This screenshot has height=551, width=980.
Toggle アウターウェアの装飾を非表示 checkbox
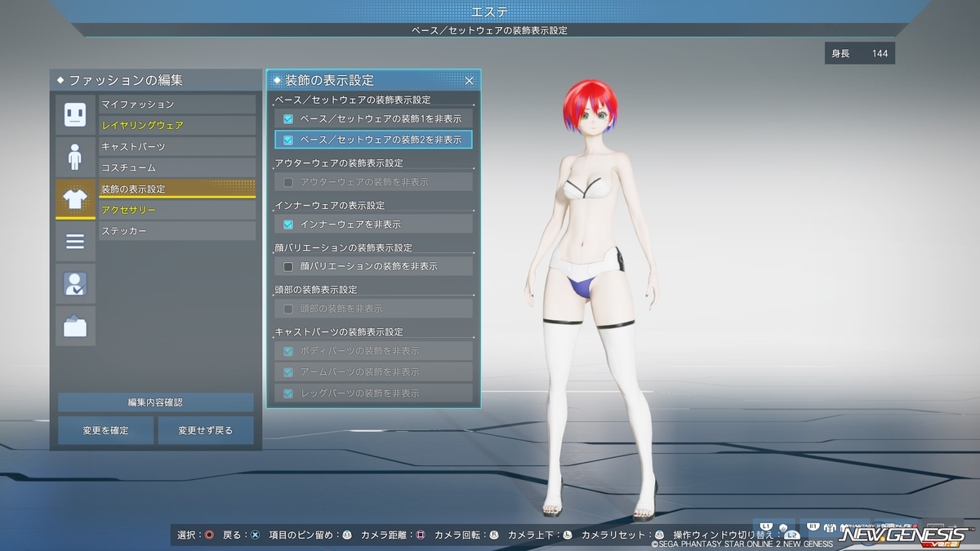[287, 182]
